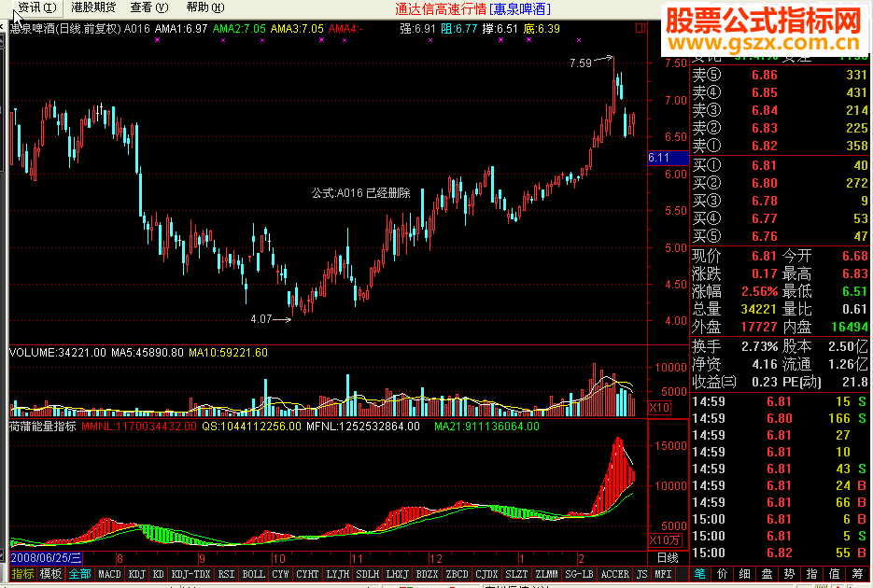Image resolution: width=873 pixels, height=588 pixels.
Task: Switch to the KDJ-TDX indicator tab
Action: point(190,574)
